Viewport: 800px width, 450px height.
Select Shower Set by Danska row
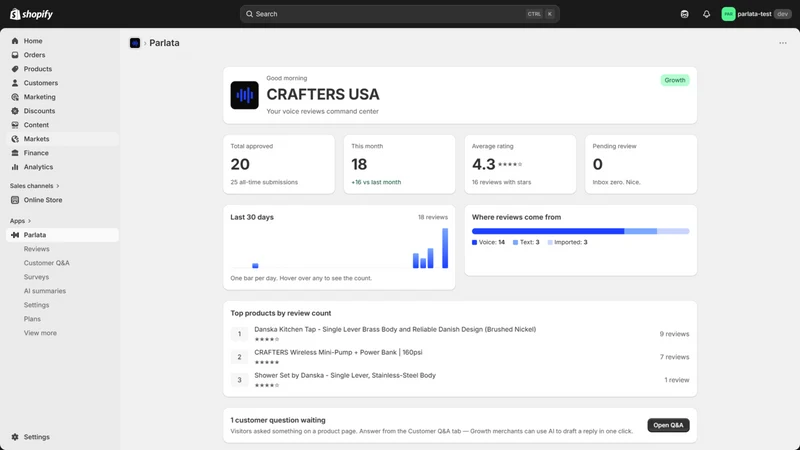(x=460, y=380)
